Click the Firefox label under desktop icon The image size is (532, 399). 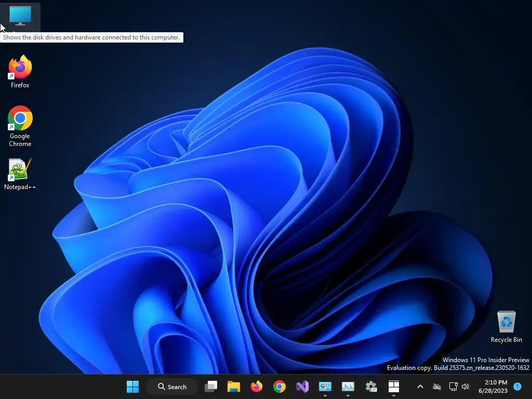click(20, 85)
